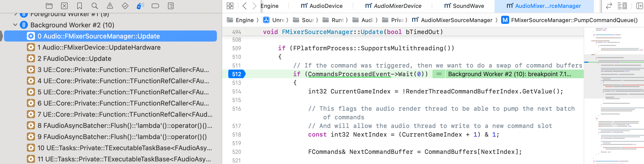This screenshot has height=164, width=644.
Task: Open the Report navigator
Action: pyautogui.click(x=171, y=6)
